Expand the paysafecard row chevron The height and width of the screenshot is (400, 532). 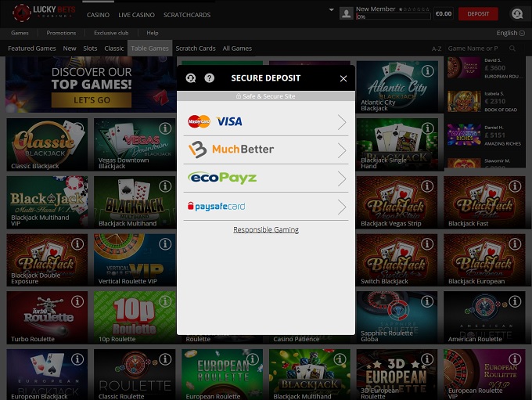341,207
